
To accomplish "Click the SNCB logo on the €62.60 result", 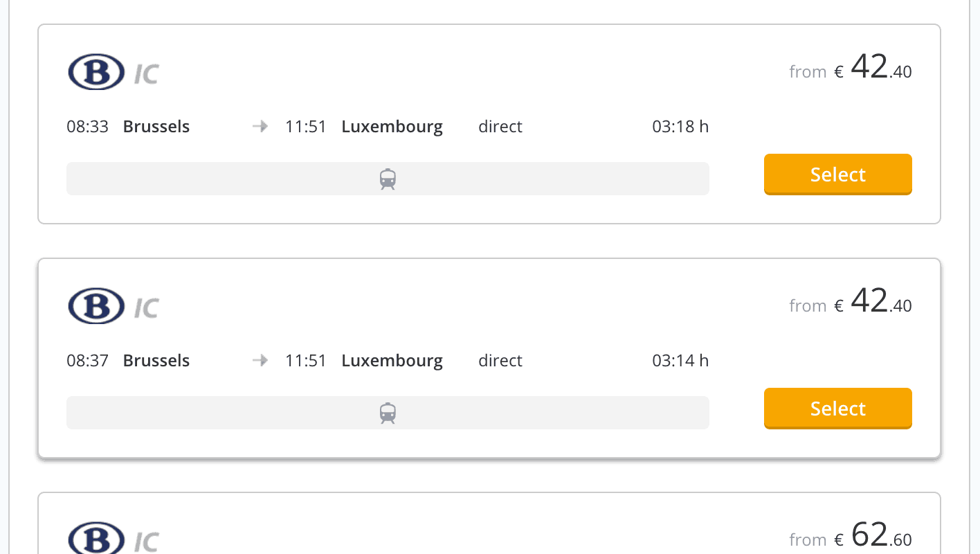I will pyautogui.click(x=96, y=539).
